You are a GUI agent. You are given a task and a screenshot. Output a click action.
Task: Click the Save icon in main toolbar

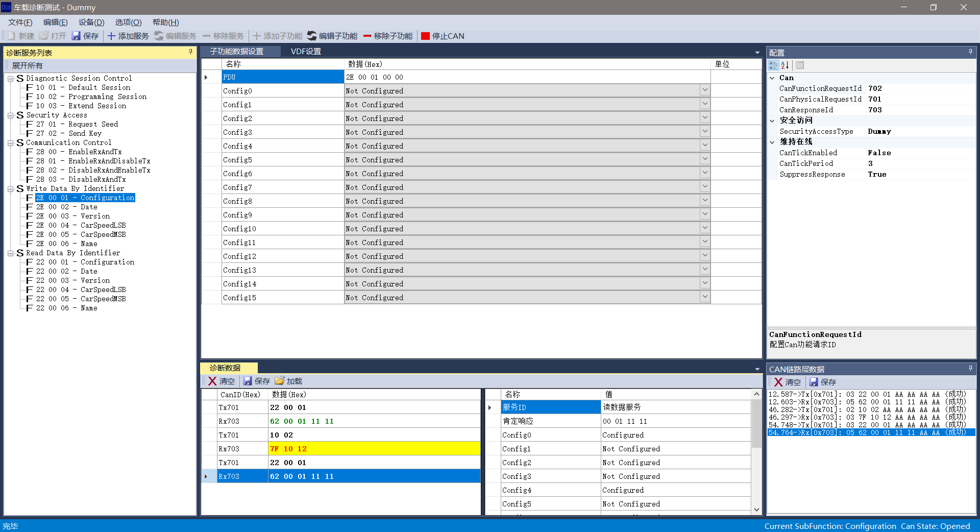76,36
